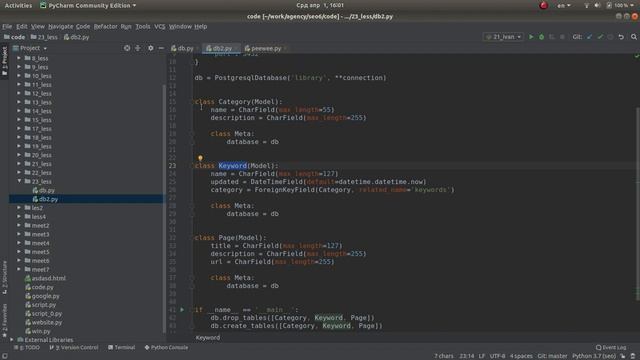Open the Project view selector dropdown

[x=30, y=48]
